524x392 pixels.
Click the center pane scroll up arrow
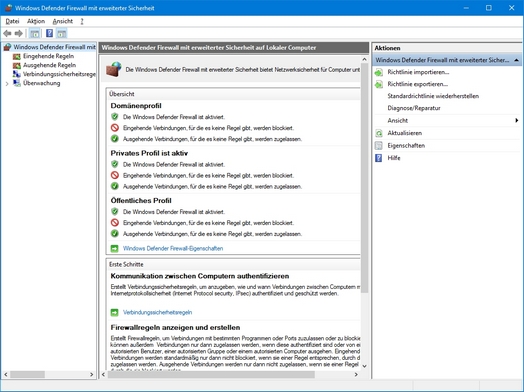coord(364,59)
